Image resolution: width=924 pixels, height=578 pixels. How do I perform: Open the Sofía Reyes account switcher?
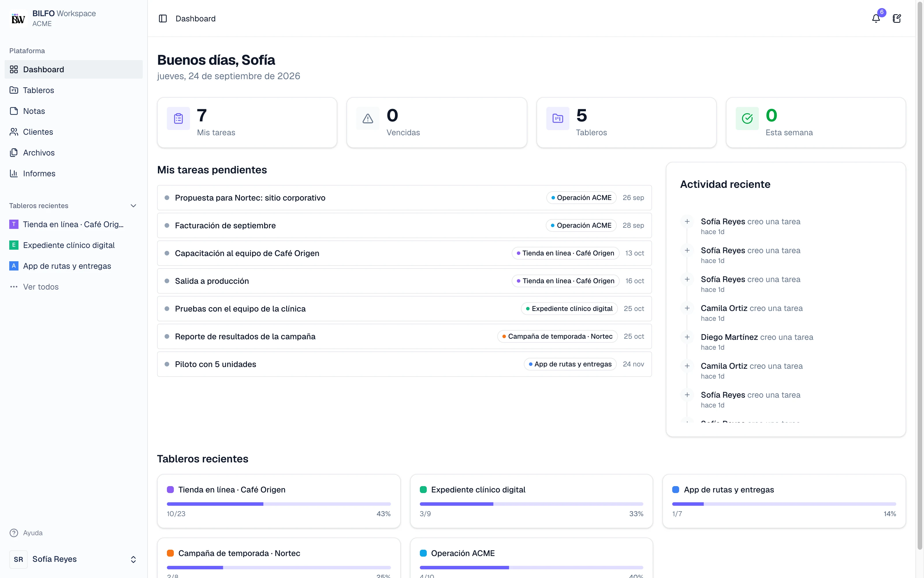coord(74,559)
